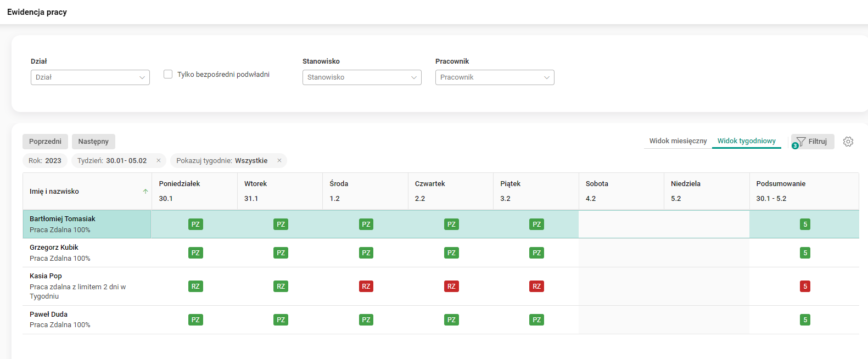
Task: Open the Pracownik dropdown
Action: [x=495, y=77]
